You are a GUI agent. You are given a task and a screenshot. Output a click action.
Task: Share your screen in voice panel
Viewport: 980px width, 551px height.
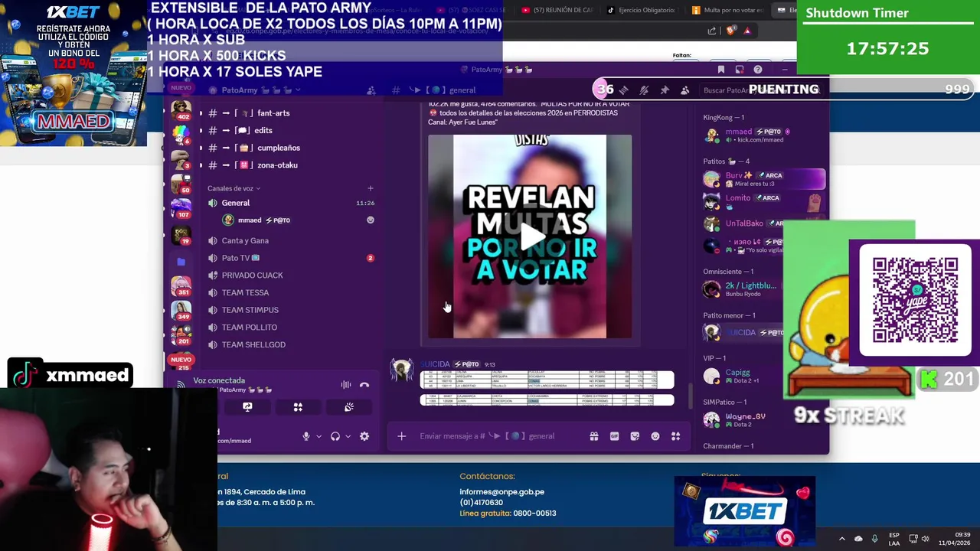(x=247, y=407)
